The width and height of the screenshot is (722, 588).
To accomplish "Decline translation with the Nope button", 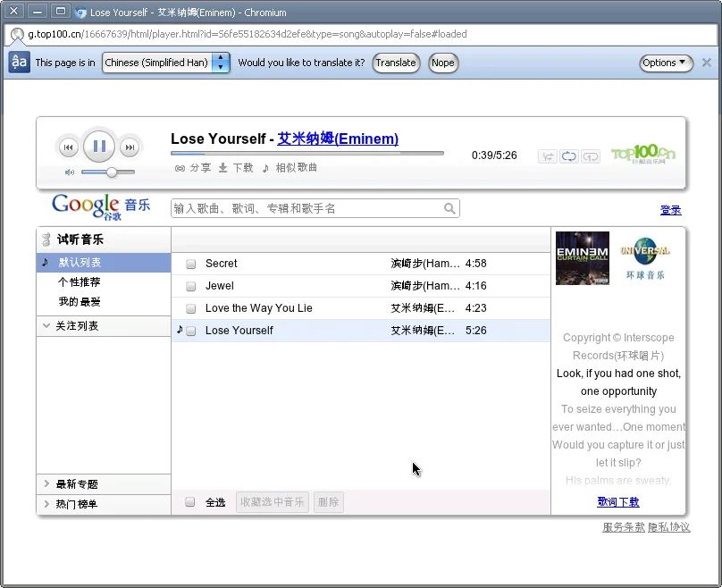I will tap(443, 63).
